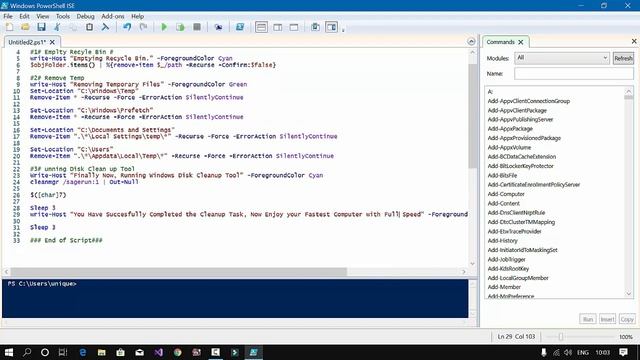
Task: Paste from the clipboard icon
Action: (89, 27)
